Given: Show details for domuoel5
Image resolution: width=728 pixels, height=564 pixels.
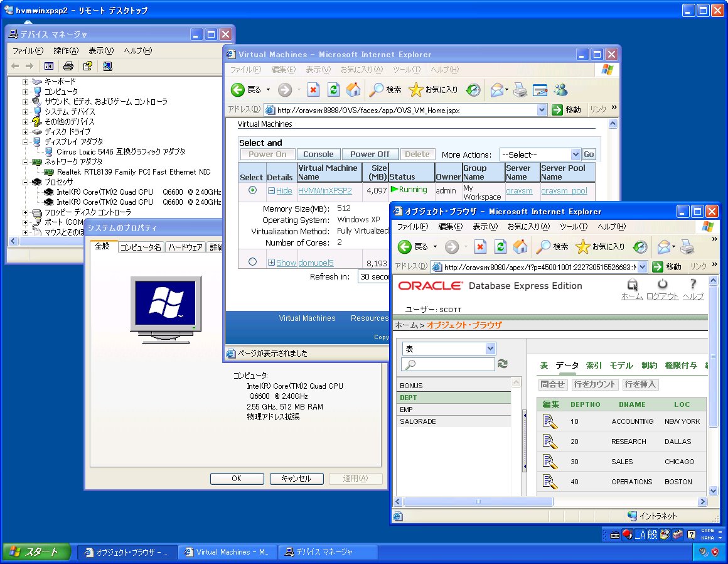Looking at the screenshot, I should 282,263.
